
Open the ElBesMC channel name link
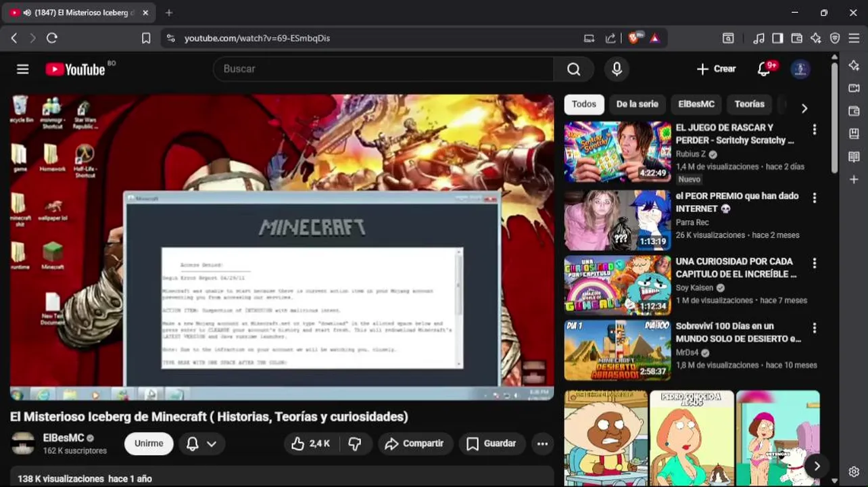64,438
